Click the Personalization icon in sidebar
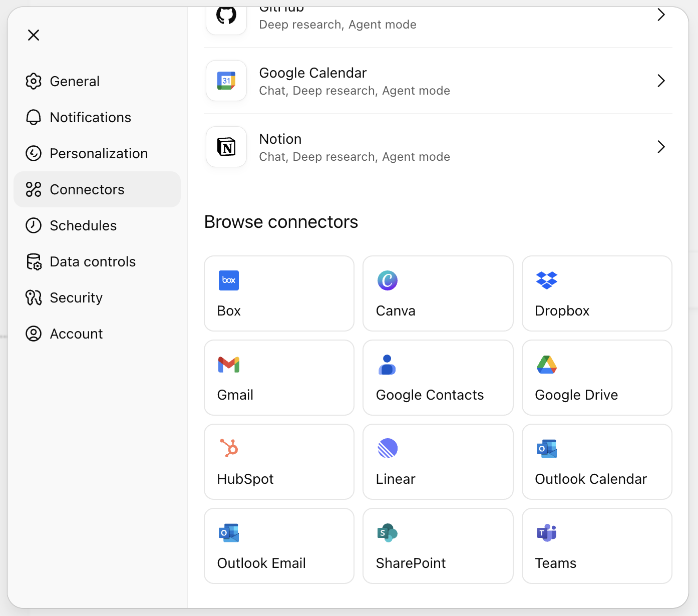The width and height of the screenshot is (698, 616). 34,153
